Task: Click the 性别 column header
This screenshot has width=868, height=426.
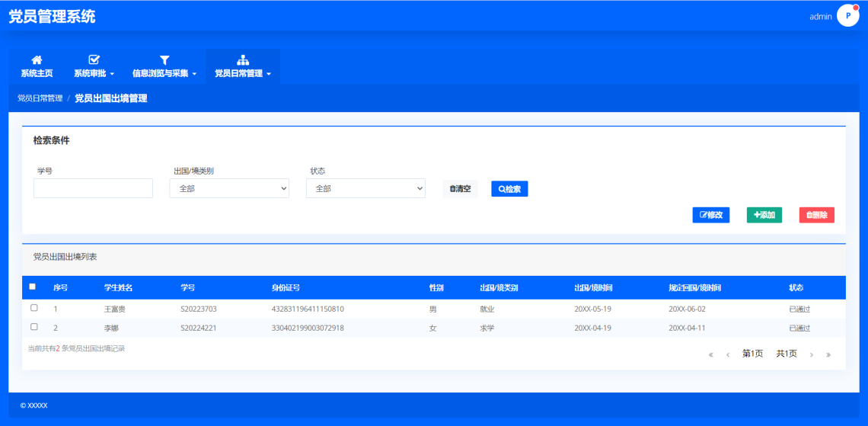Action: pyautogui.click(x=436, y=287)
